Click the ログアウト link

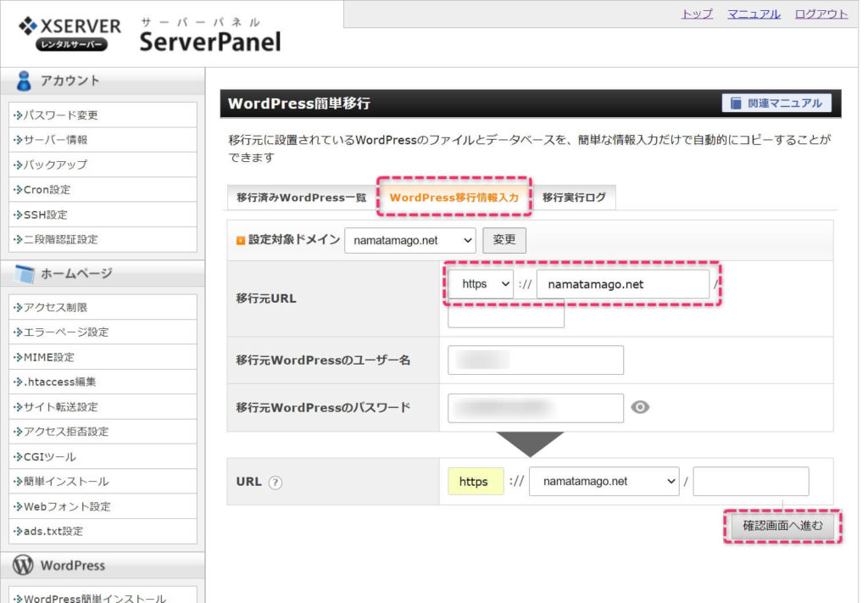[821, 14]
